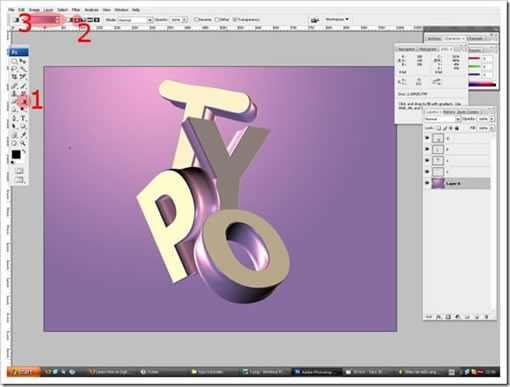Image resolution: width=510 pixels, height=387 pixels.
Task: Expand the gradient picker arrow
Action: pos(57,20)
